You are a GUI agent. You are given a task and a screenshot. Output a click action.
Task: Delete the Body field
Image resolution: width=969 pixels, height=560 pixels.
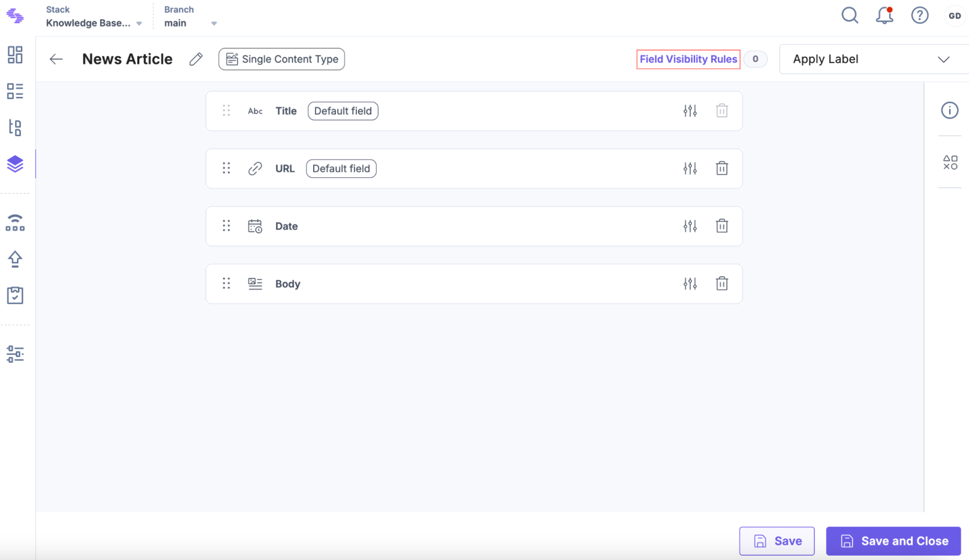722,284
